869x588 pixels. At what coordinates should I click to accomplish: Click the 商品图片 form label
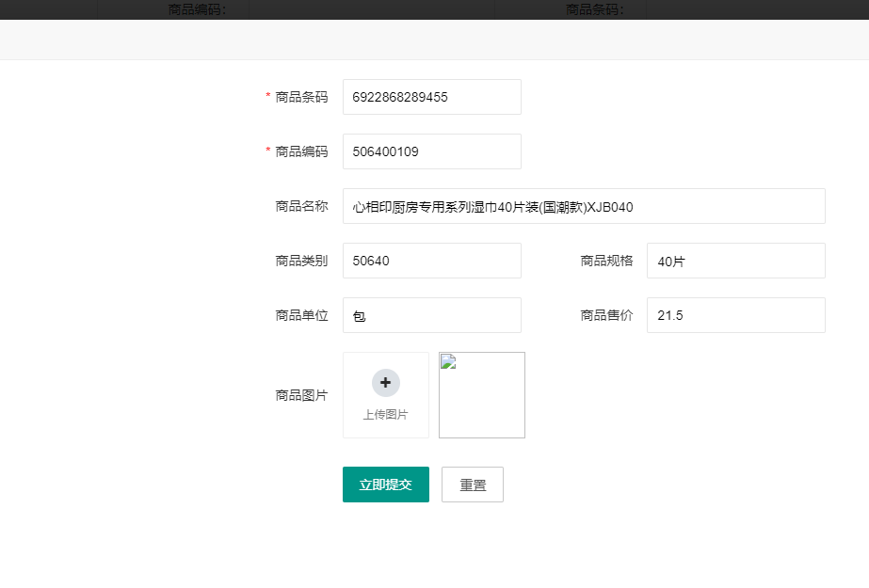[301, 395]
